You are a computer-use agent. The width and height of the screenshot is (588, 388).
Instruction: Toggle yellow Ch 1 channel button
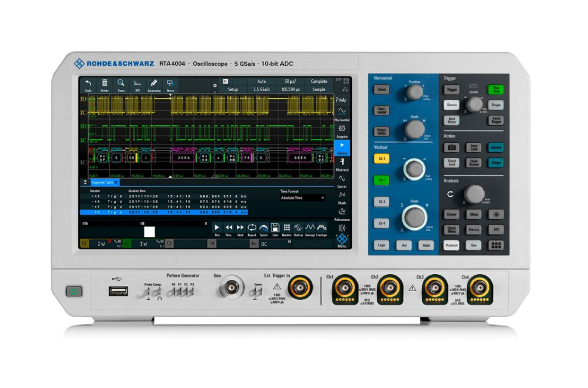[x=381, y=159]
